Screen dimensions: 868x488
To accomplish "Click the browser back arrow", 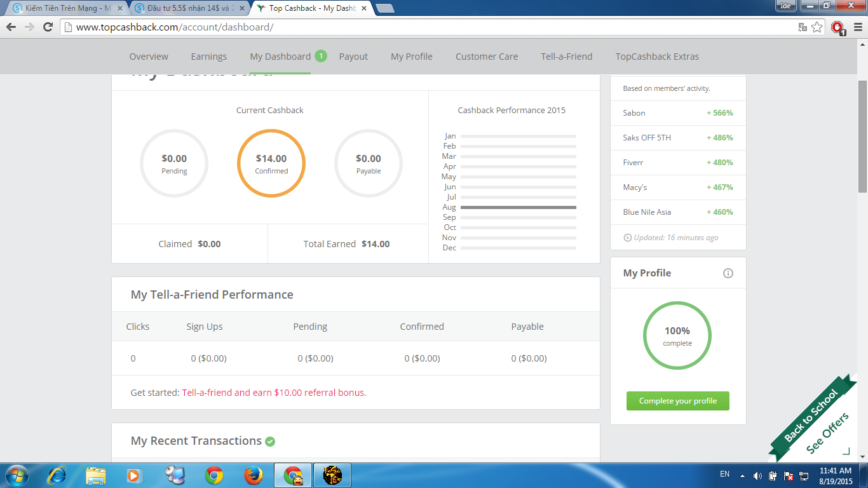I will tap(11, 27).
